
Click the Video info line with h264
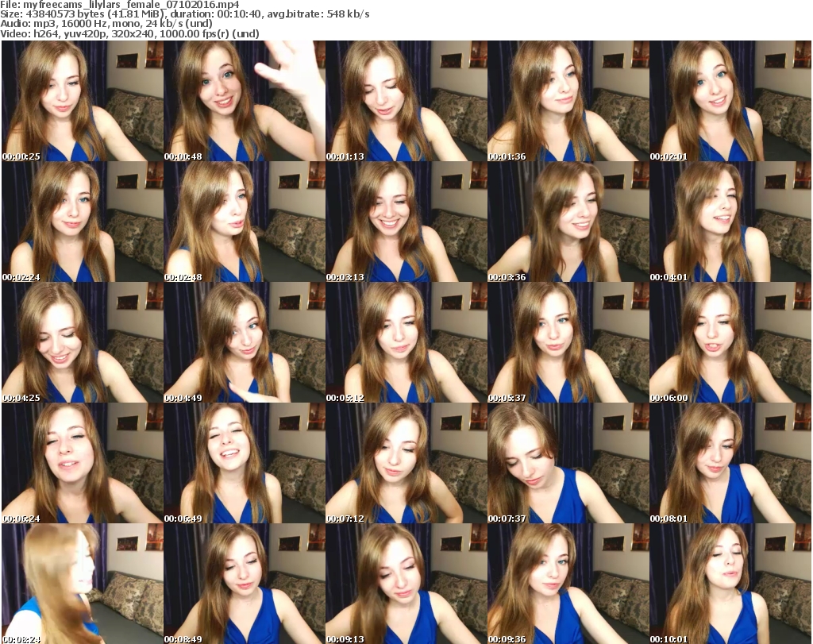coord(129,33)
